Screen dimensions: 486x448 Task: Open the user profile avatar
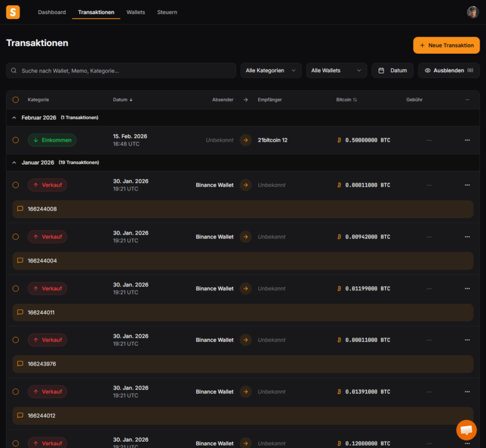point(473,12)
